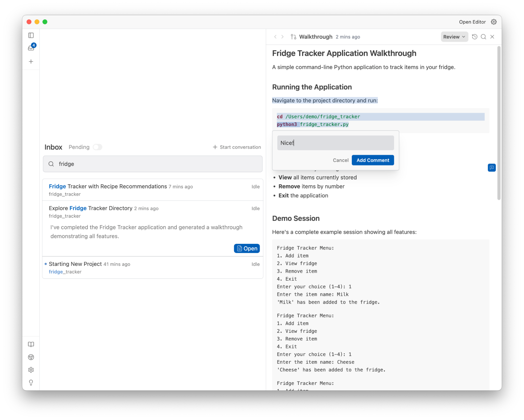Toggle the Pending filter switch
This screenshot has width=524, height=420.
pos(98,147)
